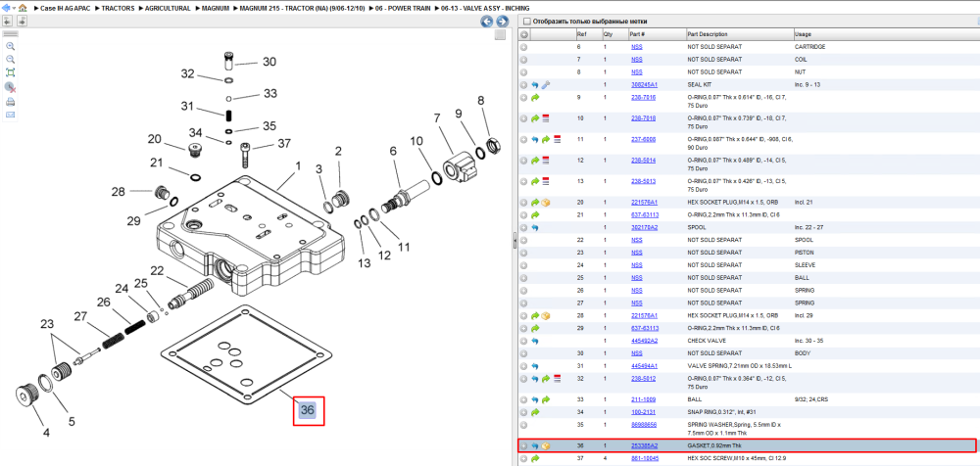Email the diagram via envelope icon
This screenshot has width=980, height=466.
10,115
